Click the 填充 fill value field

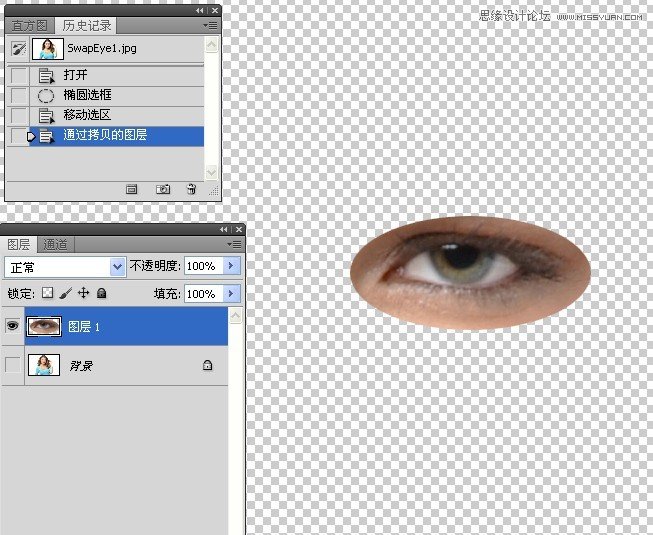[x=204, y=294]
